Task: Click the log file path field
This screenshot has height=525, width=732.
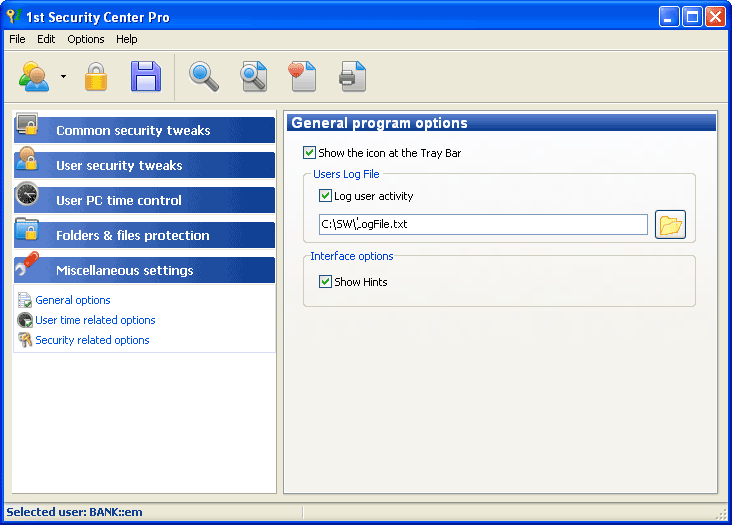Action: tap(483, 224)
